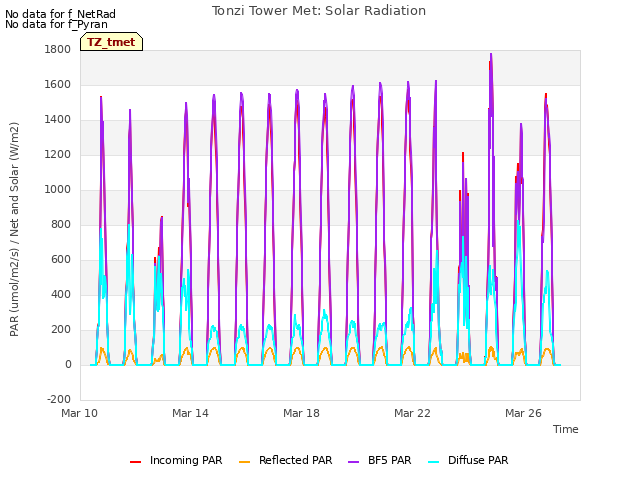This screenshot has height=480, width=640.
Task: Click the 1000 y-axis tick label
Action: pos(58,189)
